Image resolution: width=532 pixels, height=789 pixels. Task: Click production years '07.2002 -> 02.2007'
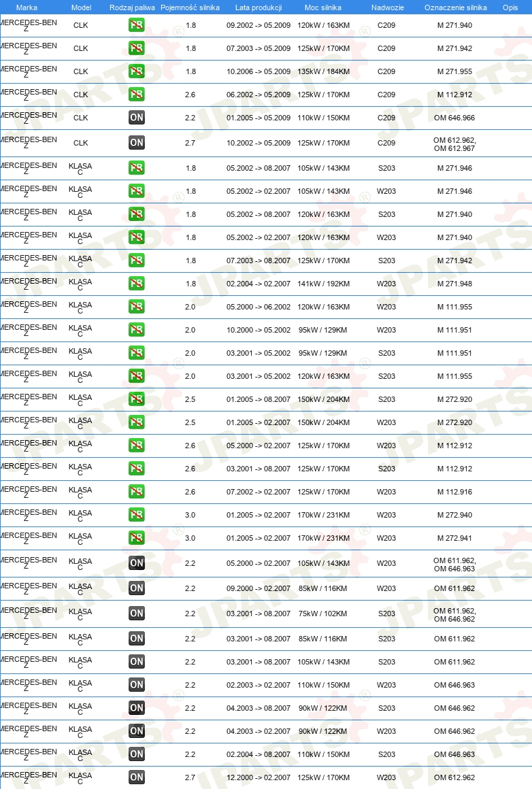point(259,492)
